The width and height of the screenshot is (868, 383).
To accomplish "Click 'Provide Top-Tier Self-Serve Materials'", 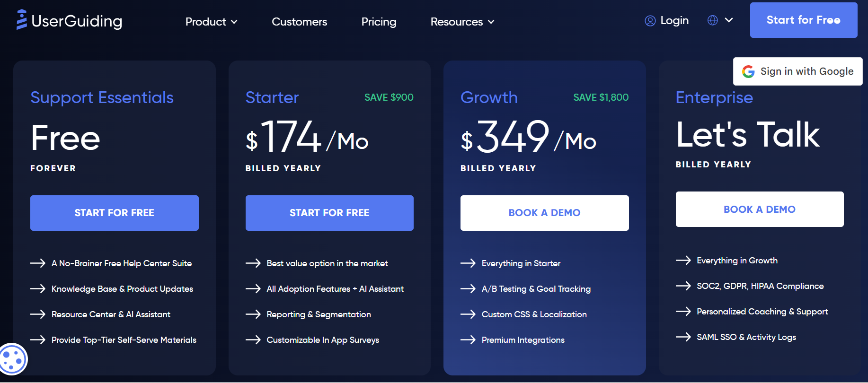I will coord(124,340).
